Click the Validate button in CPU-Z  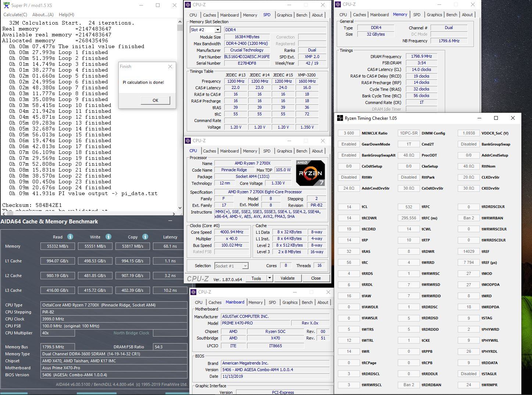(288, 278)
